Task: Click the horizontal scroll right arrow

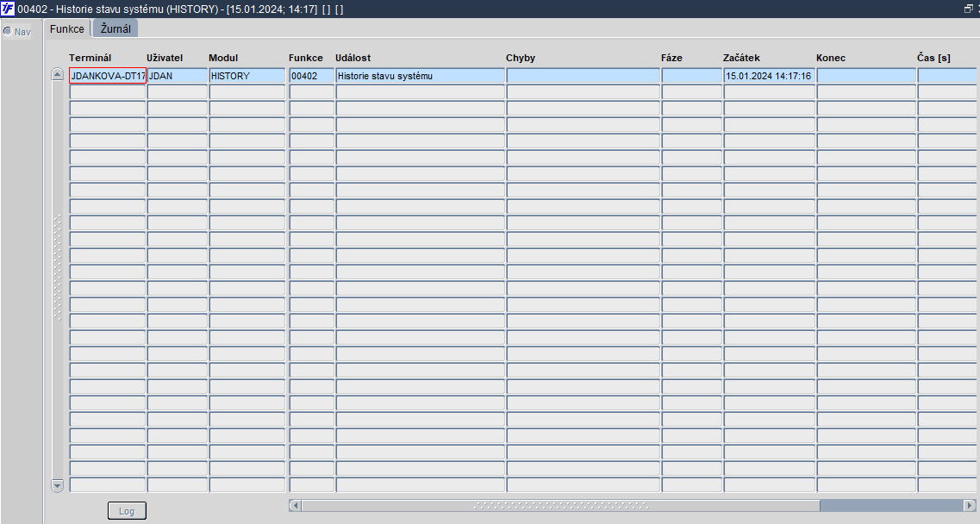Action: 970,505
